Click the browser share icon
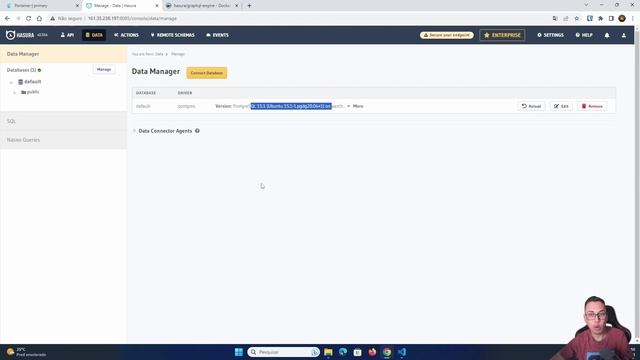Image resolution: width=640 pixels, height=360 pixels. coord(566,18)
